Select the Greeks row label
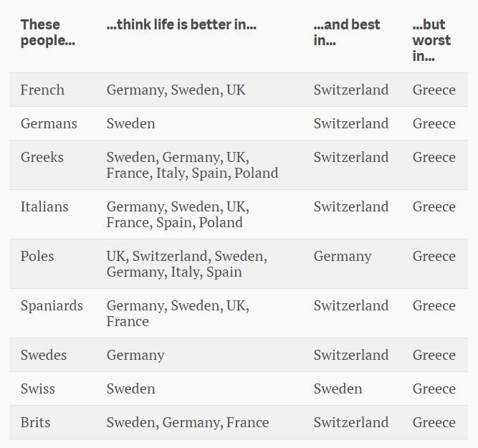The image size is (478, 448). coord(42,157)
